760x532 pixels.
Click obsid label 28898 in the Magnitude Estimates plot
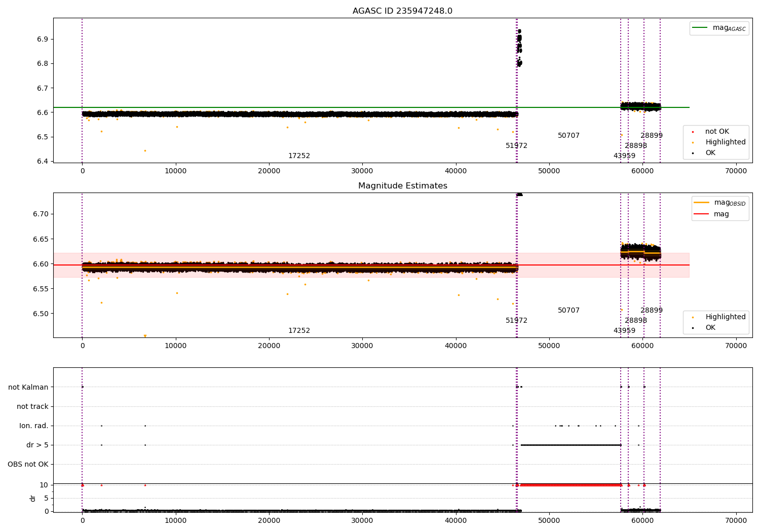[636, 321]
